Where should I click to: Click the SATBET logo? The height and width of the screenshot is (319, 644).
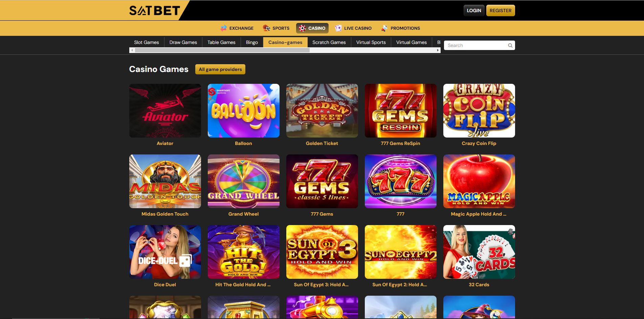[x=154, y=10]
